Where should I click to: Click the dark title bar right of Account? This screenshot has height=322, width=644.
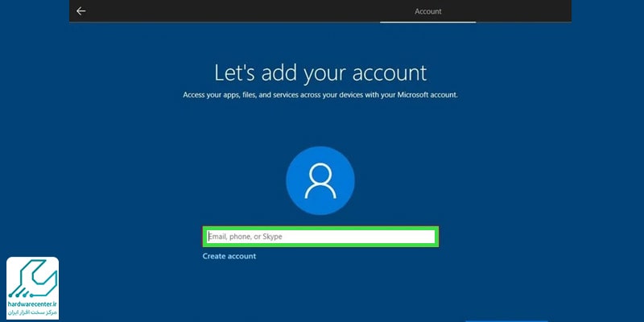[523, 11]
